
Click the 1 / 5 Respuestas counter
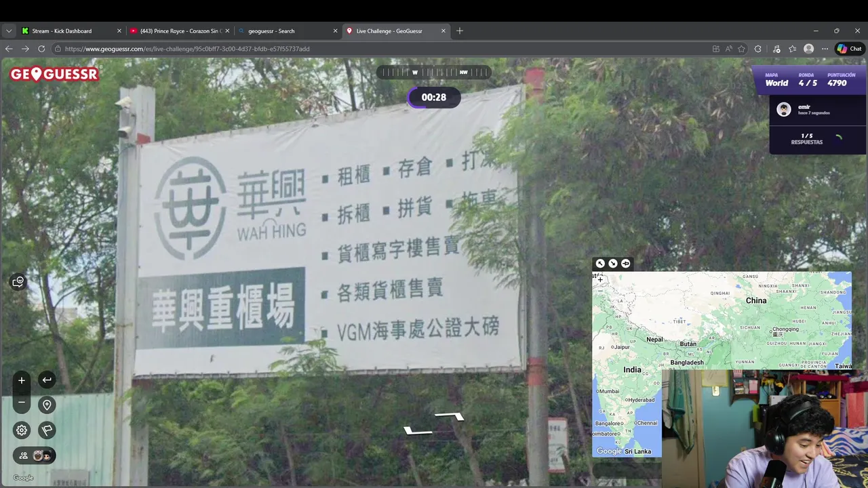click(x=807, y=139)
